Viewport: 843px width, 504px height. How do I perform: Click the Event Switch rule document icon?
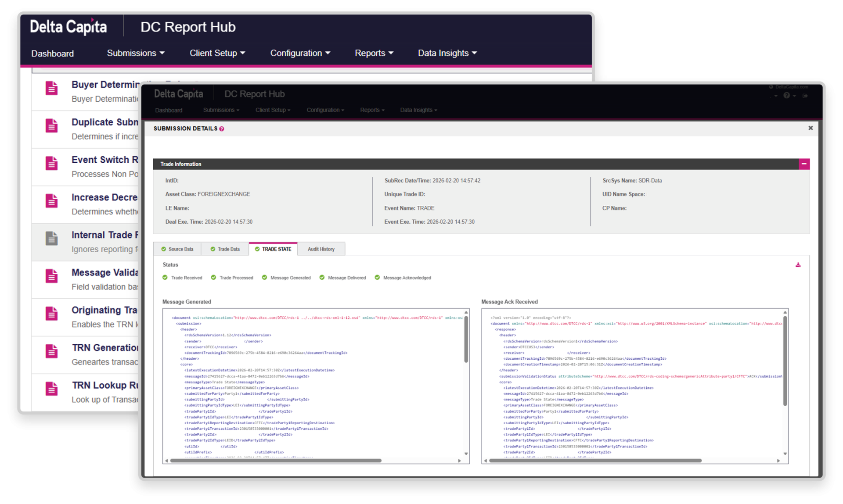pyautogui.click(x=52, y=163)
